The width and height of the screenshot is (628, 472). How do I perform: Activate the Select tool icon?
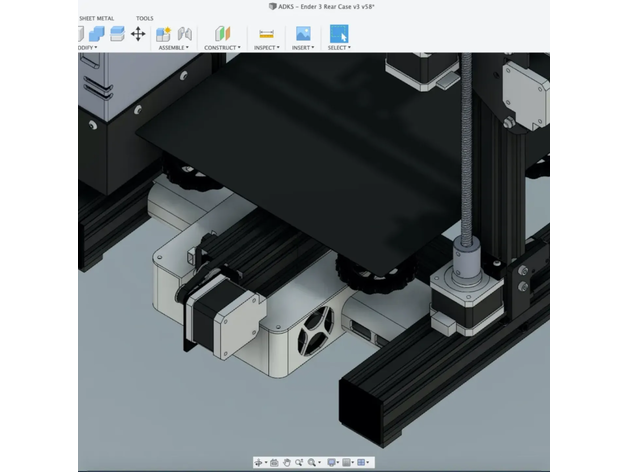(339, 33)
